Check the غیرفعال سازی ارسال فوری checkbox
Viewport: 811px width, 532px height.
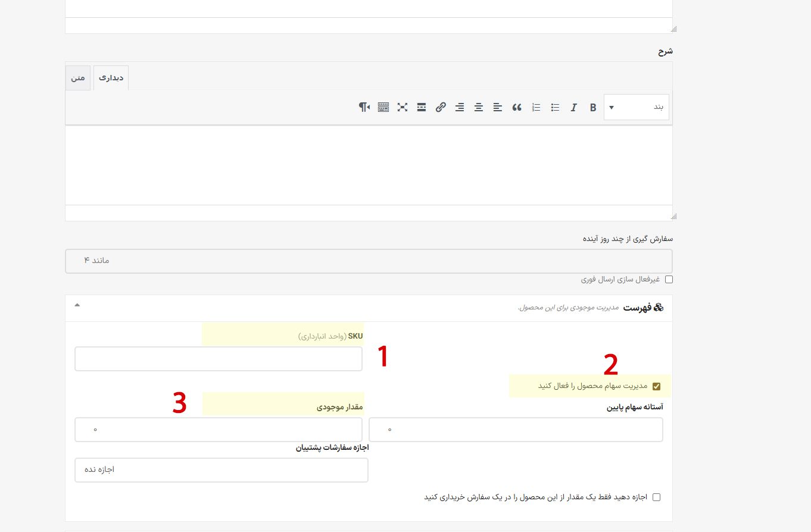click(x=669, y=280)
